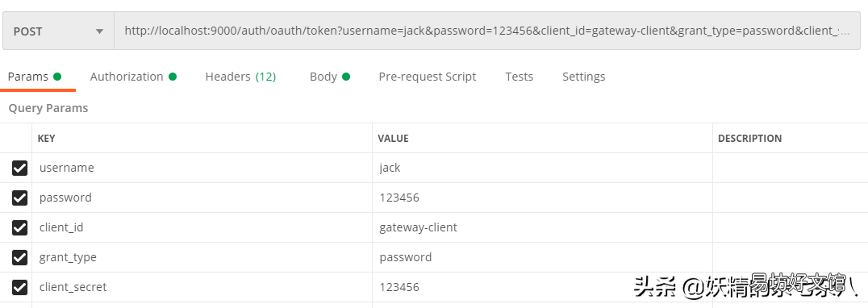This screenshot has width=868, height=308.
Task: Click the gateway-client value field
Action: [542, 228]
